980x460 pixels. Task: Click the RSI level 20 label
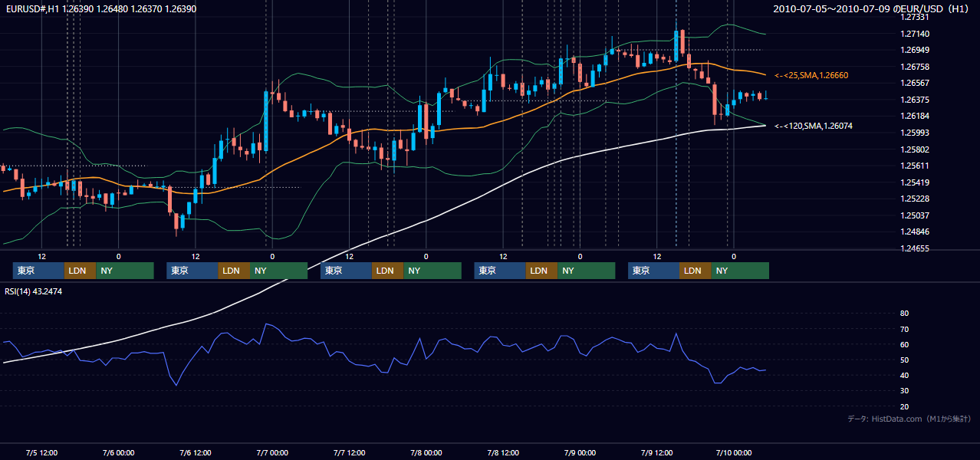click(x=904, y=406)
